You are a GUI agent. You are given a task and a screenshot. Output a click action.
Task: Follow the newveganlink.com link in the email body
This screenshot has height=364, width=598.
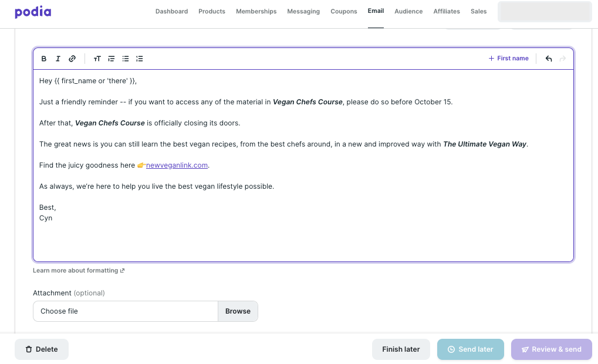coord(177,165)
